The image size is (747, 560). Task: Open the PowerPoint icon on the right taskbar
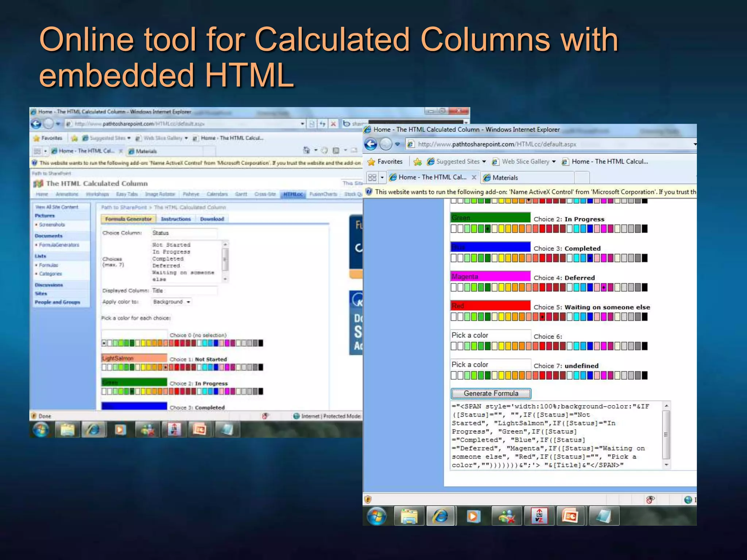coord(570,516)
